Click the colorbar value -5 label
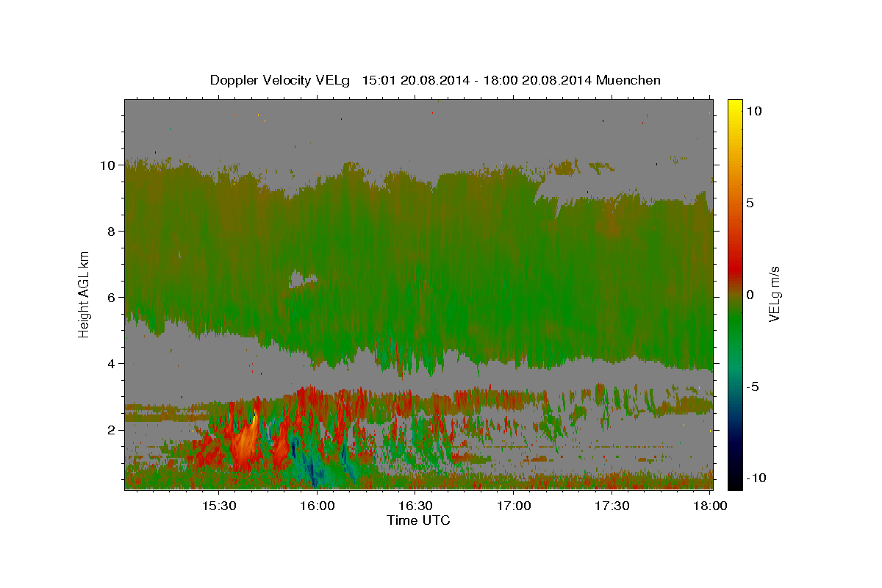 753,387
